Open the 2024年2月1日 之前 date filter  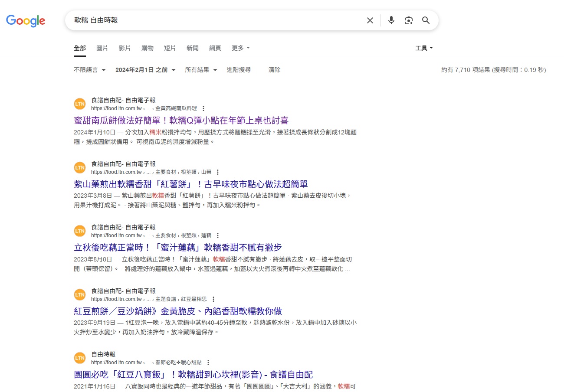point(145,70)
